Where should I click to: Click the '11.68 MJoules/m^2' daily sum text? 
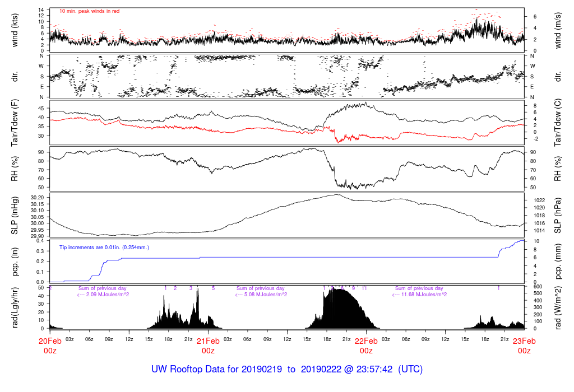(x=424, y=295)
